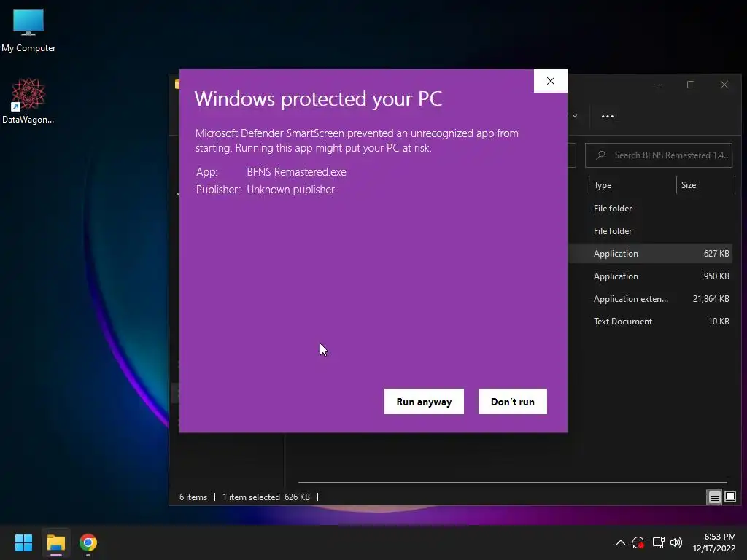Click the Unknown publisher text

(x=290, y=190)
